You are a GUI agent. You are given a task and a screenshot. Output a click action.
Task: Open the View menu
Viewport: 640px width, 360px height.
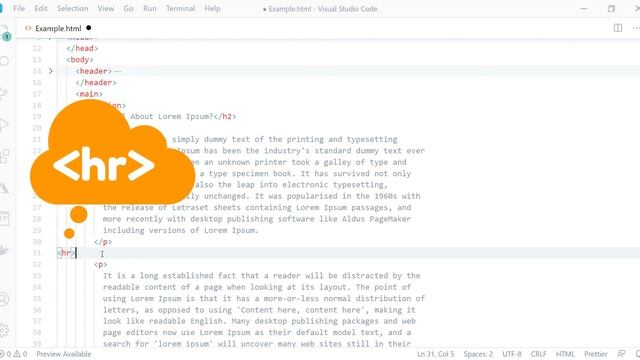coord(106,9)
